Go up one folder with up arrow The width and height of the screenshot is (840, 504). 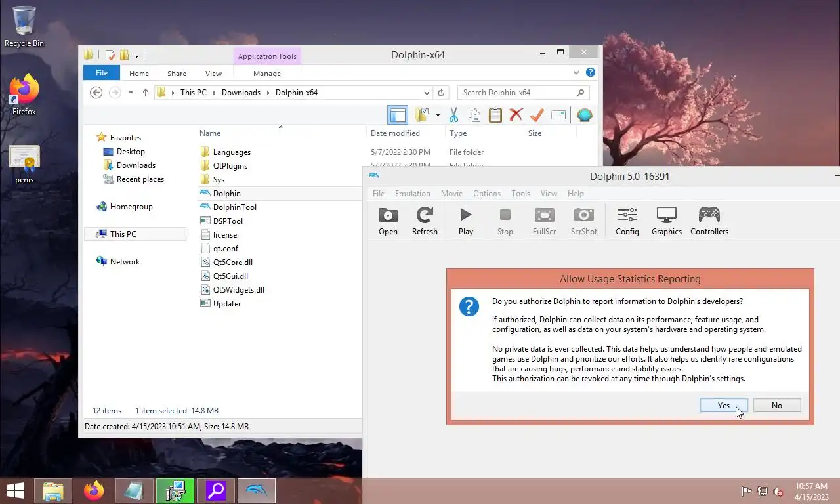pos(146,93)
